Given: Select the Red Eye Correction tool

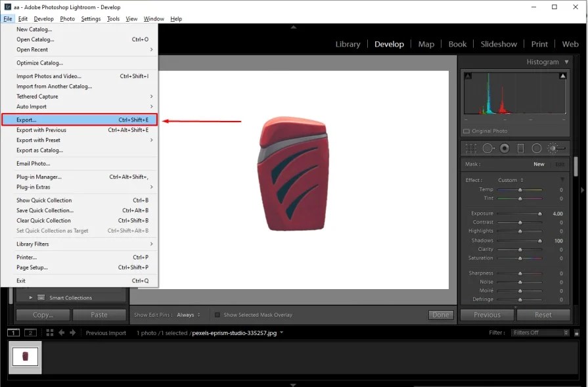Looking at the screenshot, I should point(505,148).
